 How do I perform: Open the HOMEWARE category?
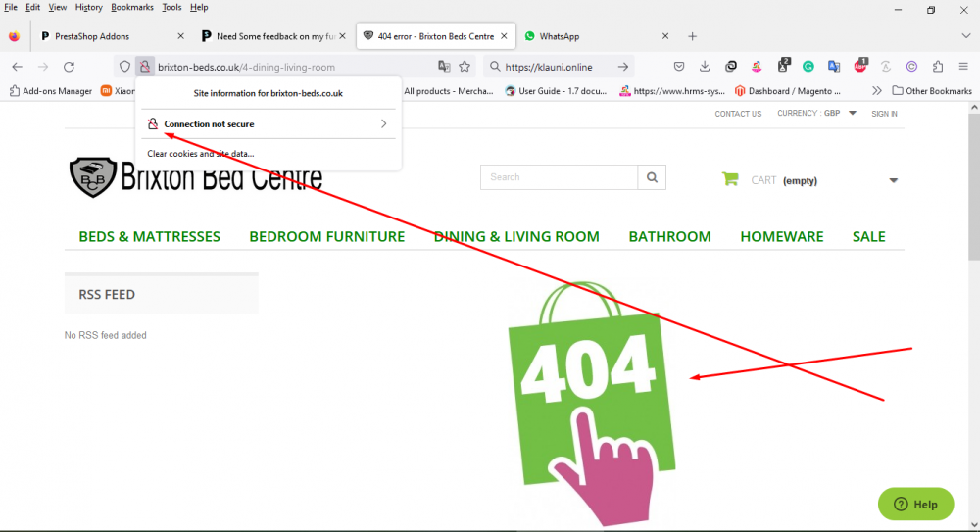(782, 236)
